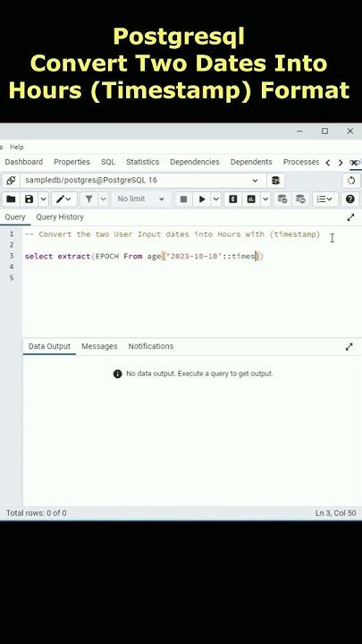Click the filter rows icon
The image size is (362, 644).
pos(88,199)
